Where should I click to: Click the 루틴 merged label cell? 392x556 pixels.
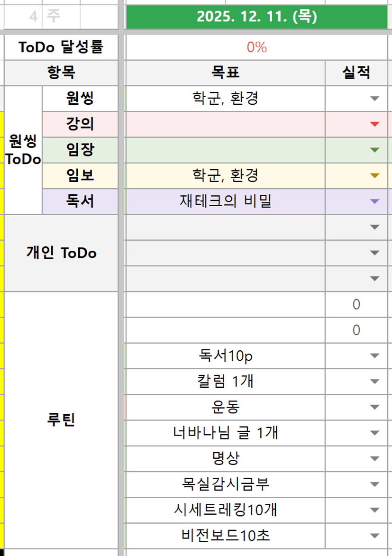click(61, 420)
